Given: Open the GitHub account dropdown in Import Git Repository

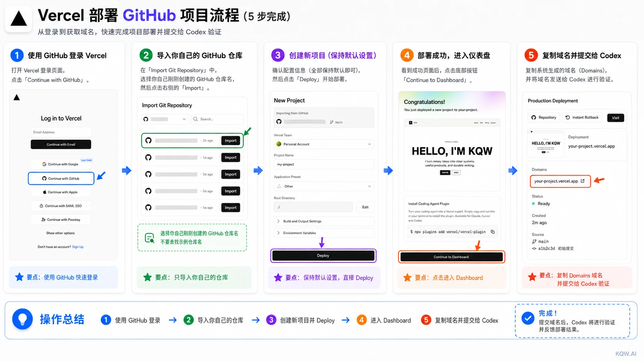Looking at the screenshot, I should coord(165,119).
